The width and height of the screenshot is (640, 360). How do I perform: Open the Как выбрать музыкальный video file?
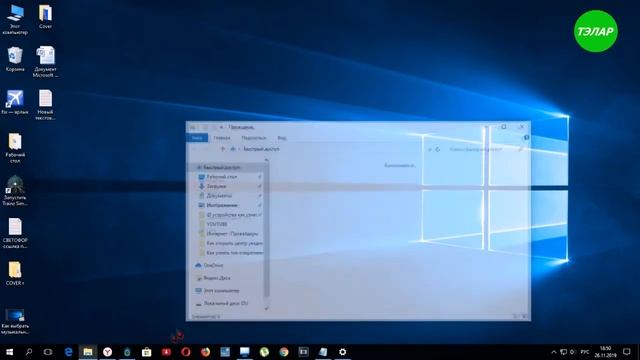tap(15, 321)
